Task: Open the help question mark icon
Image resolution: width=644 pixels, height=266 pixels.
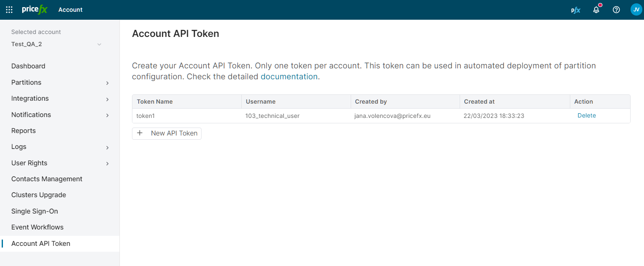Action: pos(616,10)
